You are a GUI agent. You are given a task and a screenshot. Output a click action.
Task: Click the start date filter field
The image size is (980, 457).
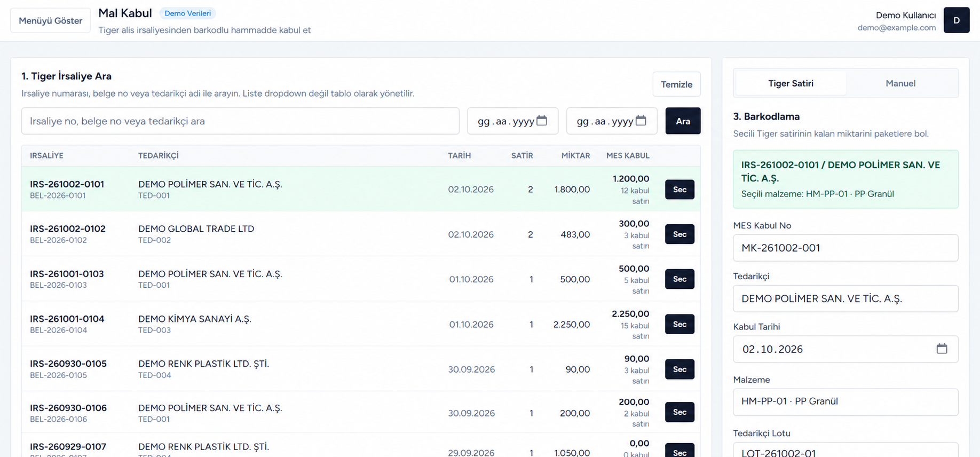pyautogui.click(x=512, y=121)
